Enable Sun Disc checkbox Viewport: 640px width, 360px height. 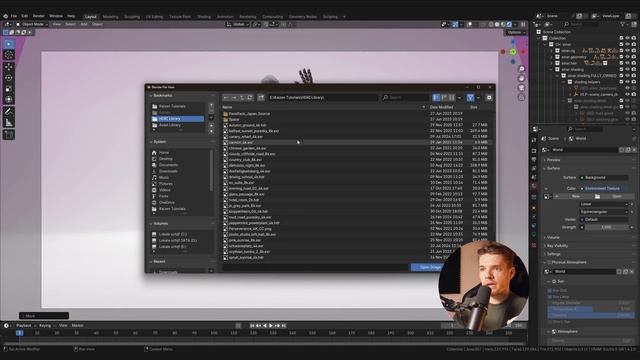pos(549,290)
